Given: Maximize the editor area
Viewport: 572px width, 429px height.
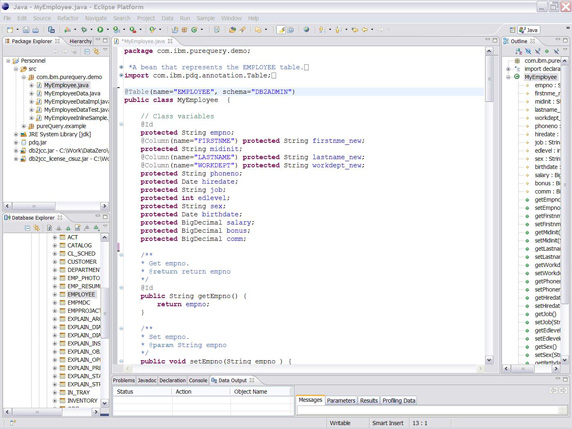Looking at the screenshot, I should (x=495, y=40).
